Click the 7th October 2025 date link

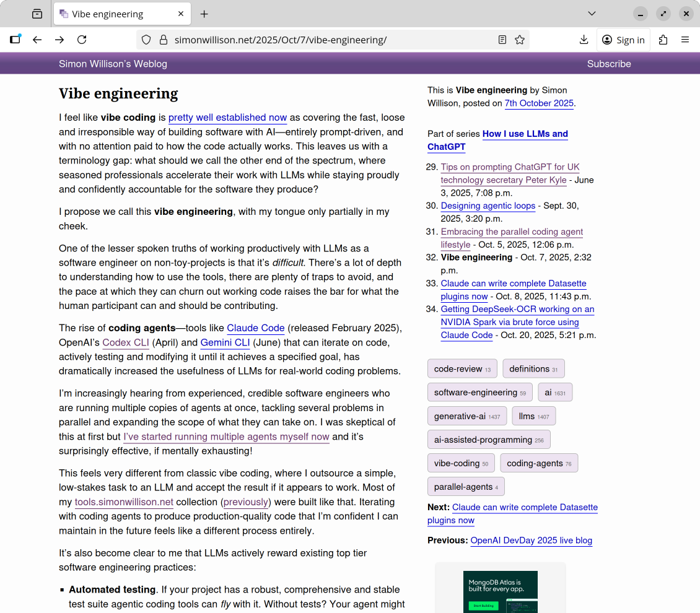[x=539, y=103]
